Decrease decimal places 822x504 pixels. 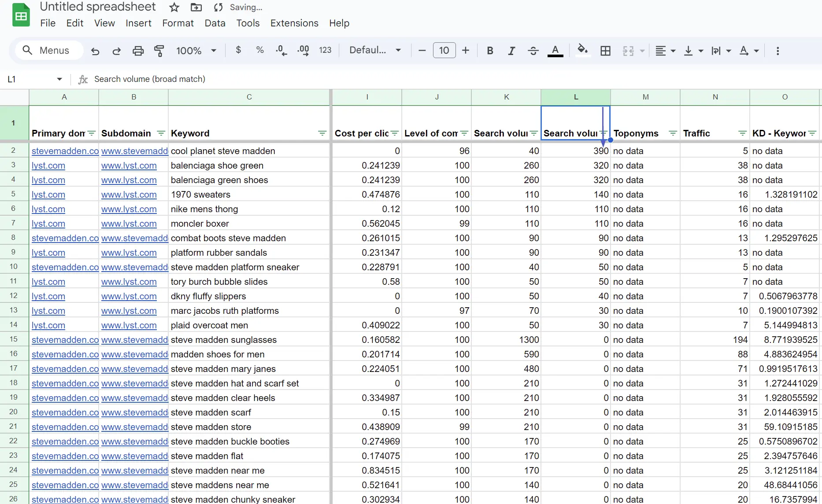(281, 50)
